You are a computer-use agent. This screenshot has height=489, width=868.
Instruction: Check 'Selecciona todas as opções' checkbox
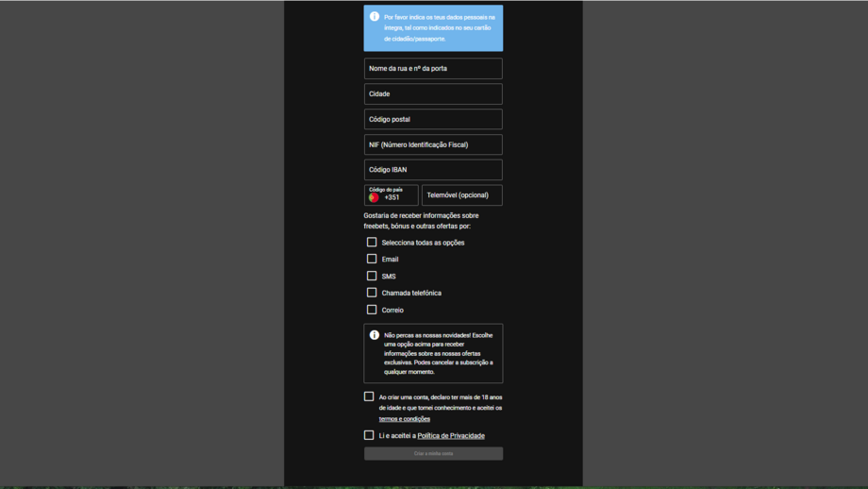click(372, 243)
